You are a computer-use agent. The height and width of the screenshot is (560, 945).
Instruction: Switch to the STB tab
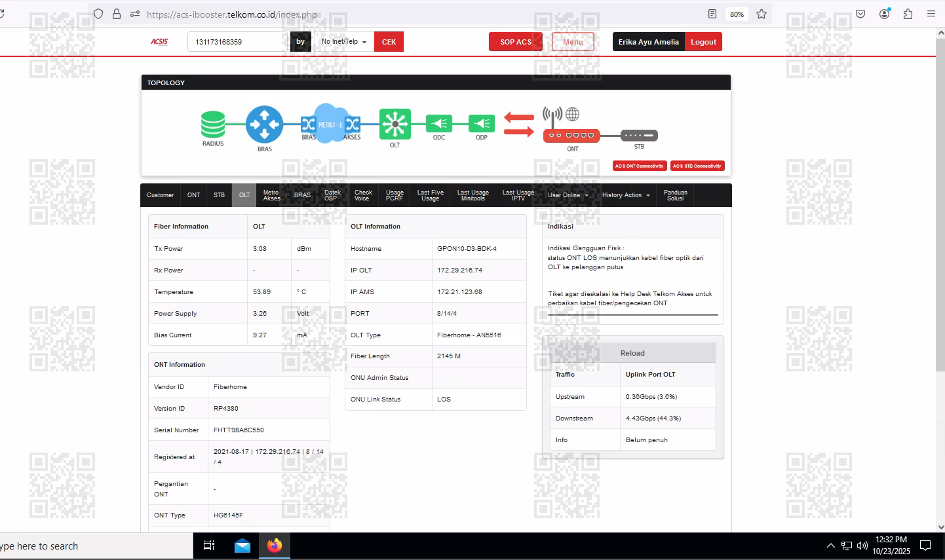(x=219, y=195)
